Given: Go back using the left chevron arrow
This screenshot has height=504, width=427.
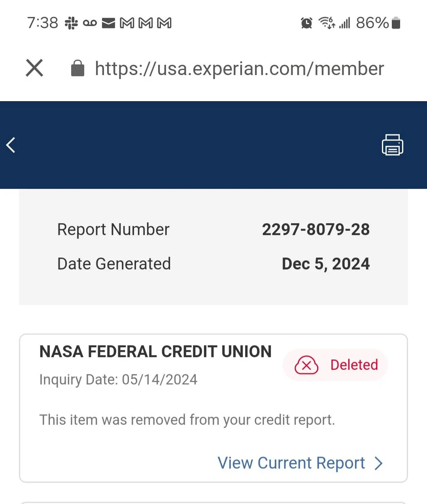Looking at the screenshot, I should 11,145.
